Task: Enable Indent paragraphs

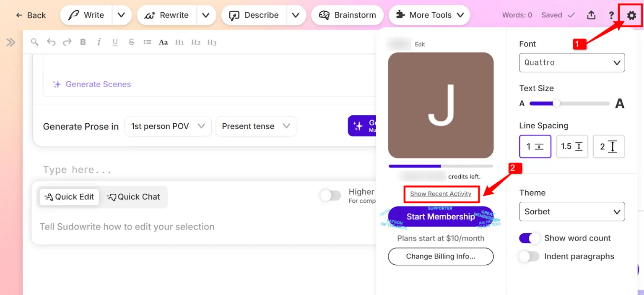Action: (529, 256)
